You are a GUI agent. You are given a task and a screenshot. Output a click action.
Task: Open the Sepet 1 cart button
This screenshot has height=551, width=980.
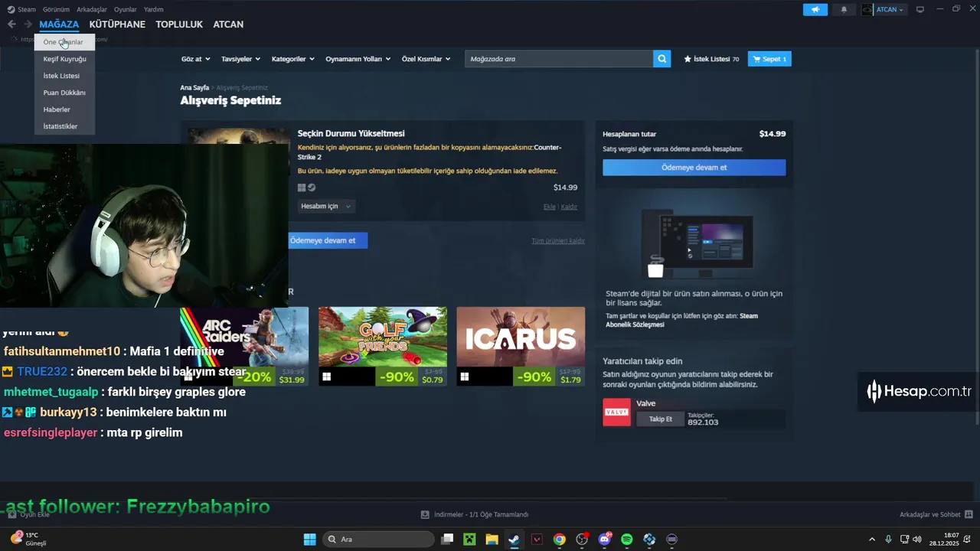[769, 59]
